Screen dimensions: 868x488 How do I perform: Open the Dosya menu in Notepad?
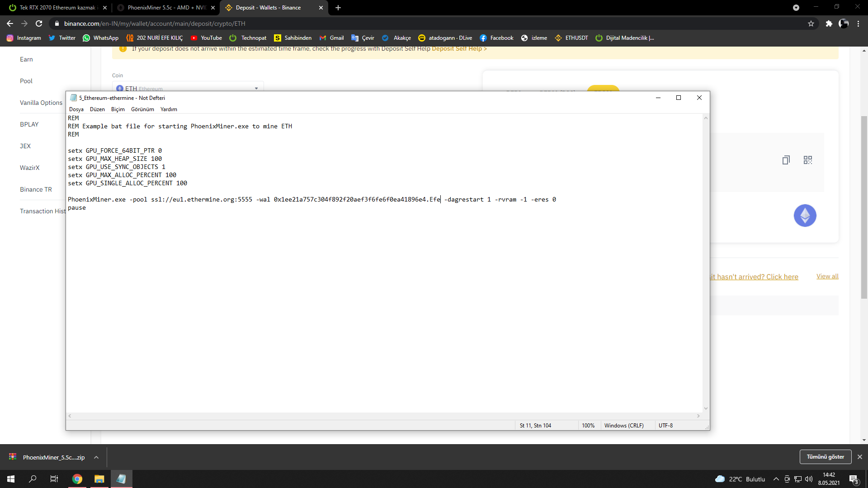point(76,109)
